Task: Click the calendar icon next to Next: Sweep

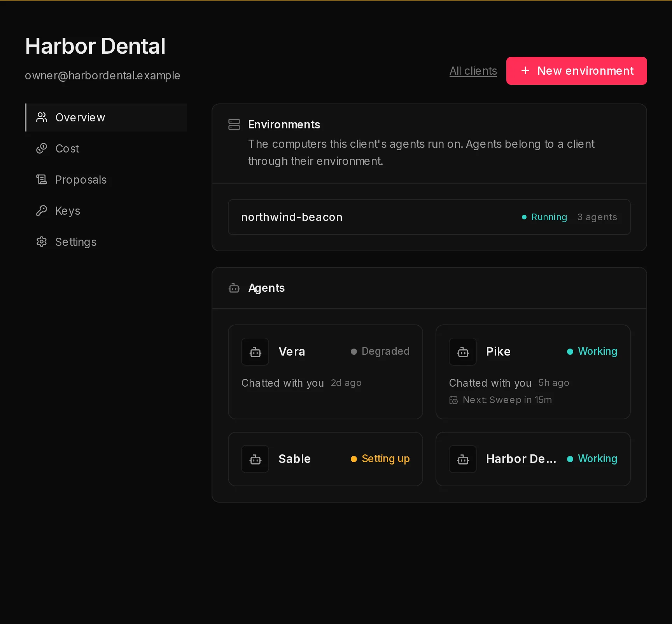Action: coord(453,400)
